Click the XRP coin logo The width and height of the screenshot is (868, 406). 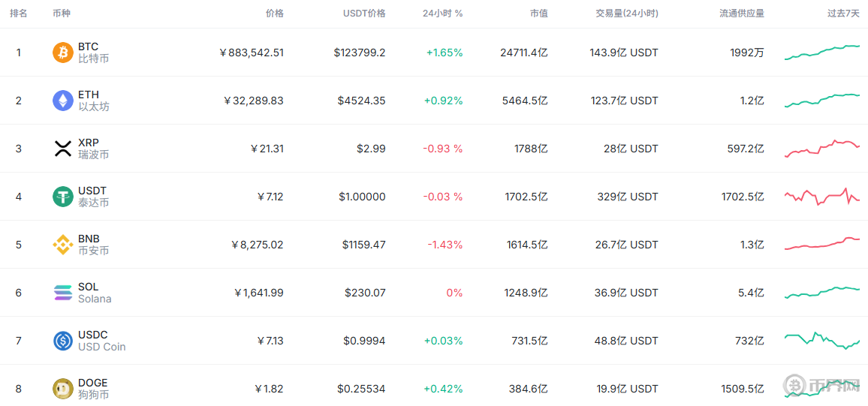(x=63, y=149)
